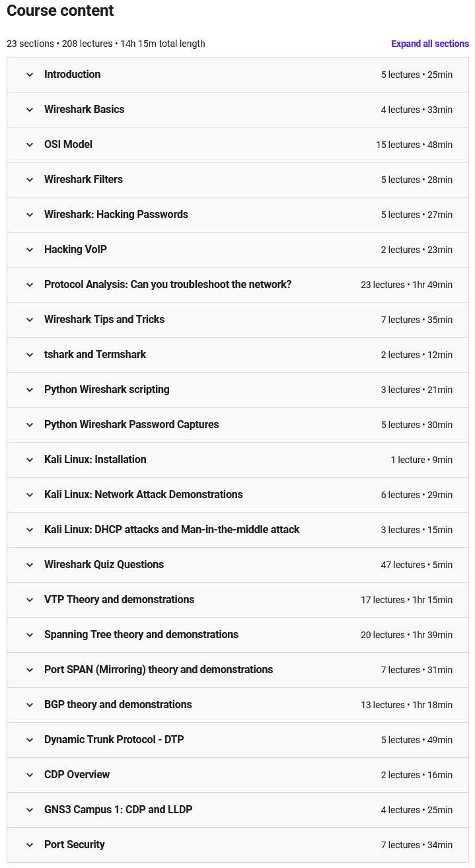Open Python Wireshark Password Captures section
Screen dimensions: 475x868
coord(131,425)
